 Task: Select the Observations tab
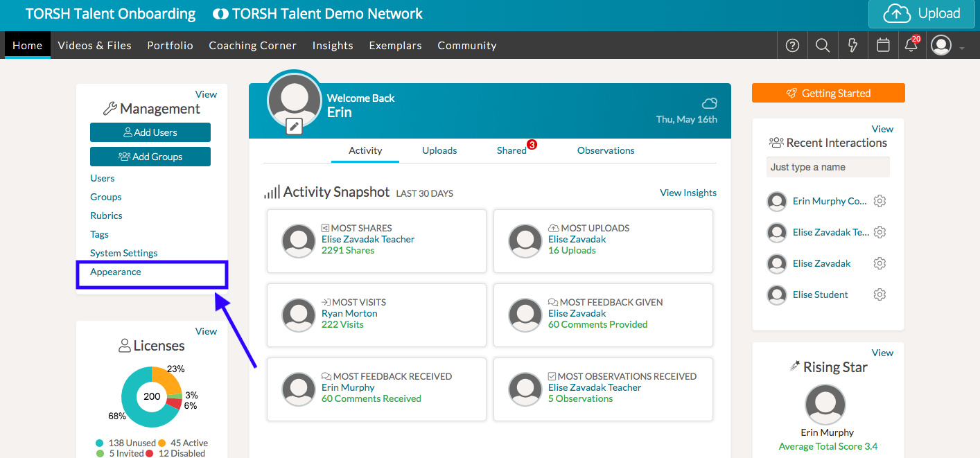(606, 150)
